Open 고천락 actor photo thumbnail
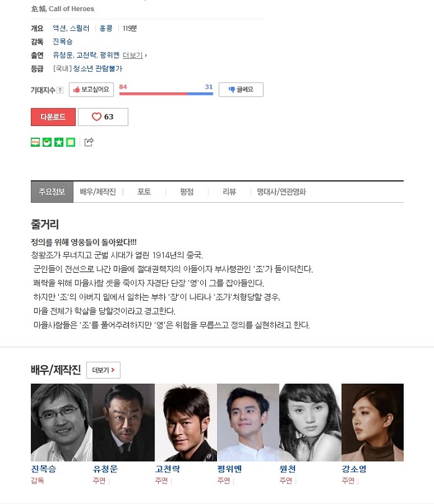Viewport: 434px width, 504px height. [186, 422]
